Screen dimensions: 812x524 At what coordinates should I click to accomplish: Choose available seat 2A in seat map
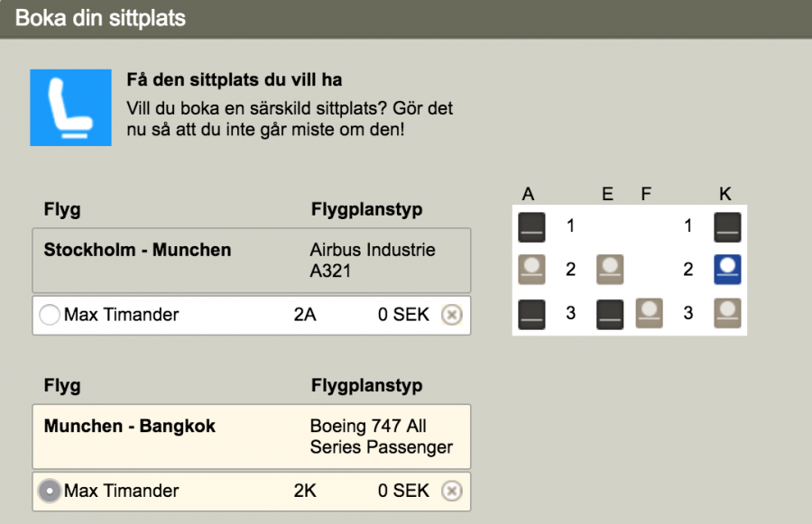point(531,270)
